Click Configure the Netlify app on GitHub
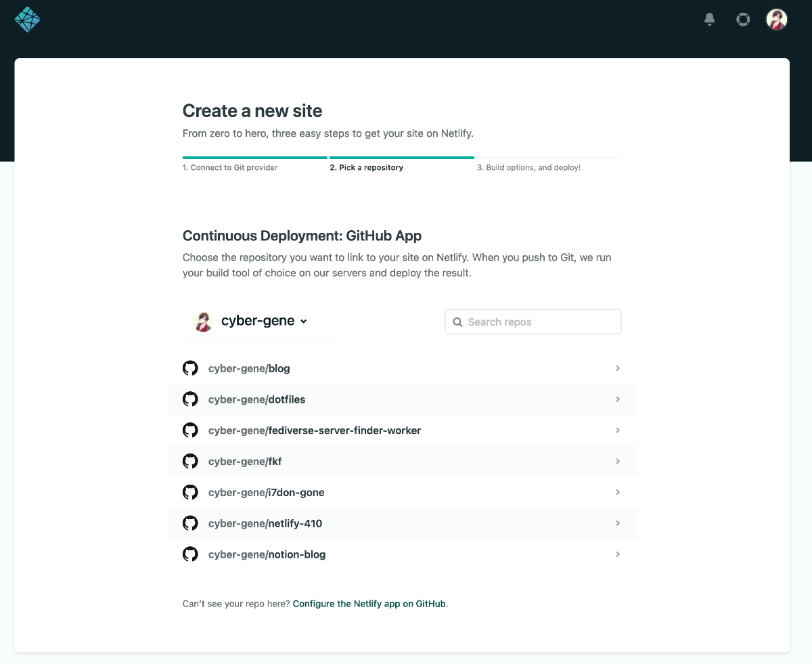812x664 pixels. click(369, 603)
